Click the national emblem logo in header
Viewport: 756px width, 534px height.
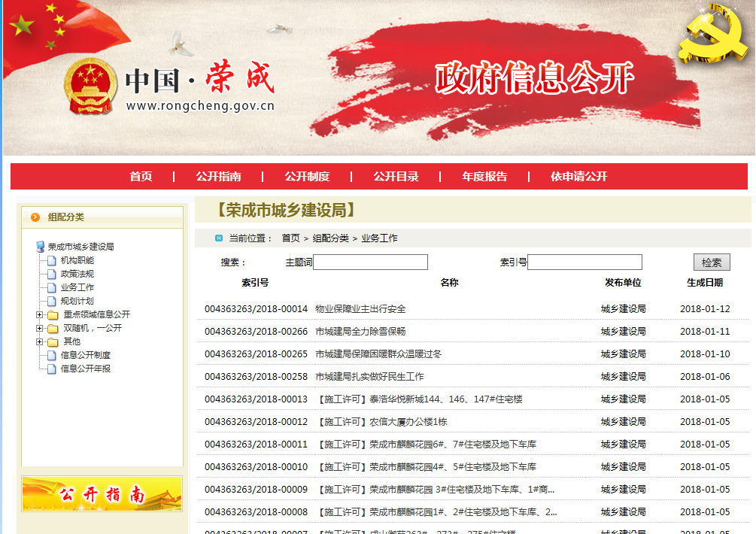click(x=90, y=85)
